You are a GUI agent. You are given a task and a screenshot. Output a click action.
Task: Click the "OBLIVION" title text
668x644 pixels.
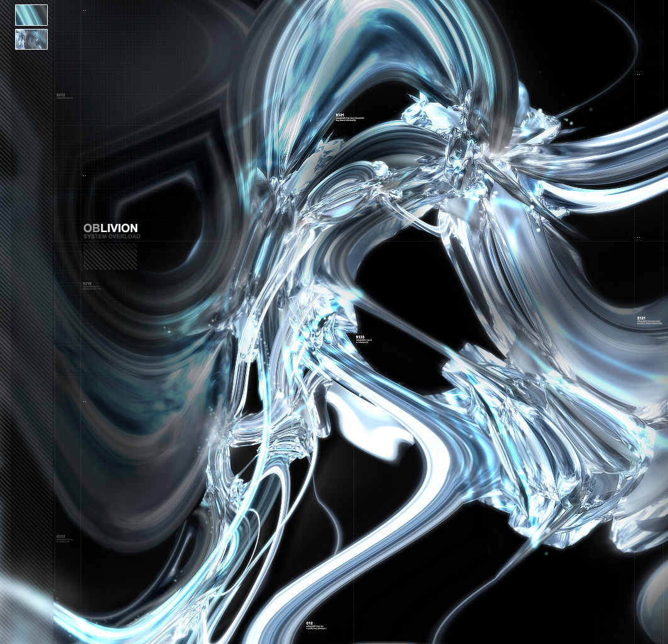110,228
